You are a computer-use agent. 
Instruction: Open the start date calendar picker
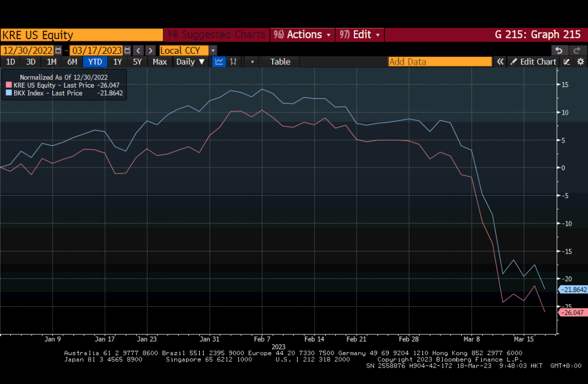[x=58, y=50]
